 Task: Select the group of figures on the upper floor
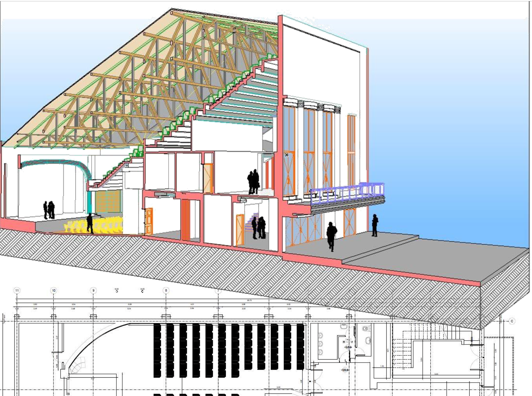pyautogui.click(x=253, y=182)
